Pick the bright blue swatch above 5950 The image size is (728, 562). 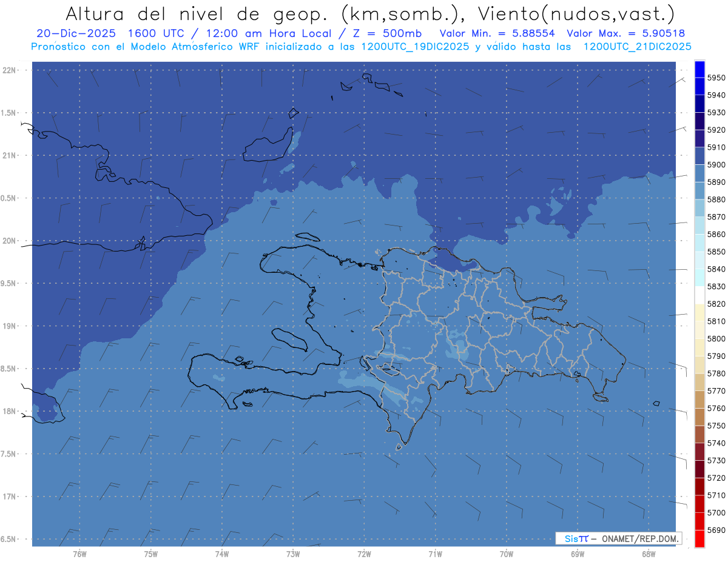(x=699, y=69)
